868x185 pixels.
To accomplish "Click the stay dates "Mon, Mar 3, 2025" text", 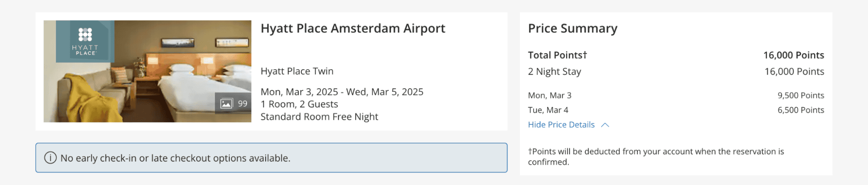I will coord(299,92).
